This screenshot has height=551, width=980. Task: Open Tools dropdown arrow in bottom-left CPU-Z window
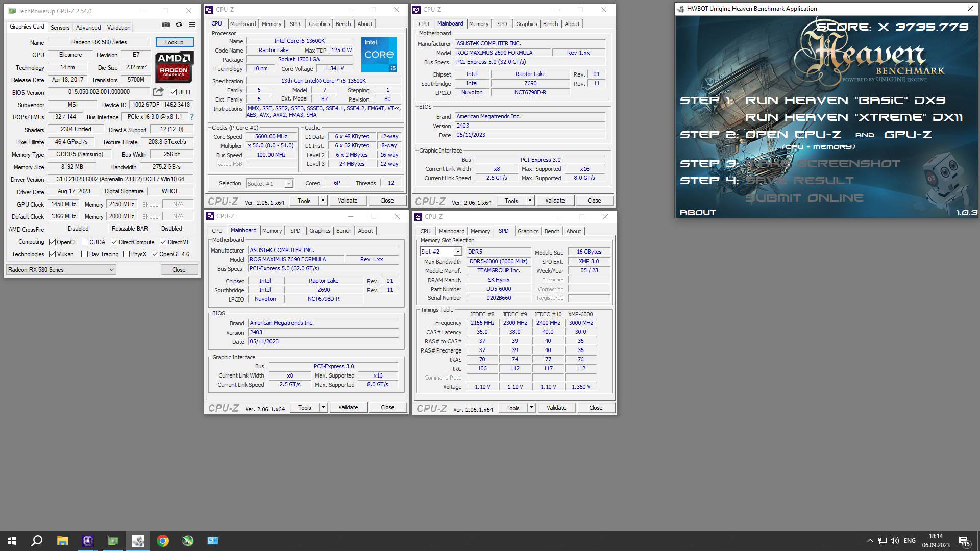point(323,407)
